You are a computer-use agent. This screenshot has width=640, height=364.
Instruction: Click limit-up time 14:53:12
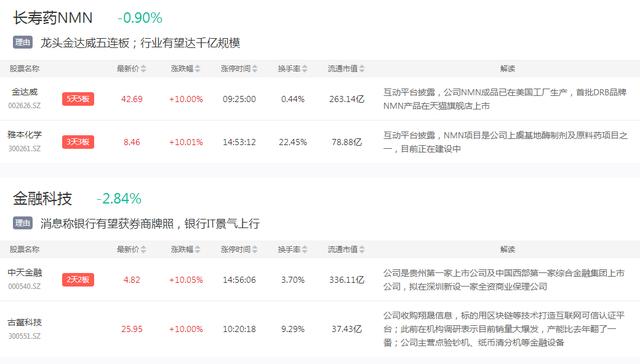pos(239,142)
